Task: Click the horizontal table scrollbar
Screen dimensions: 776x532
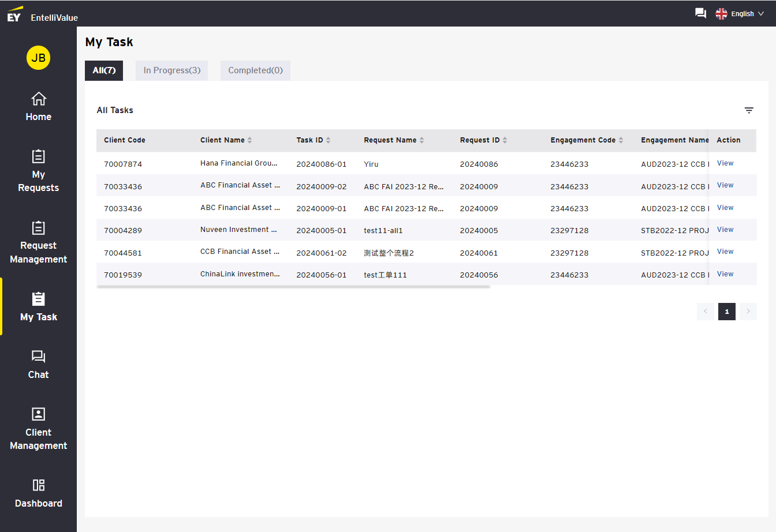Action: coord(293,287)
